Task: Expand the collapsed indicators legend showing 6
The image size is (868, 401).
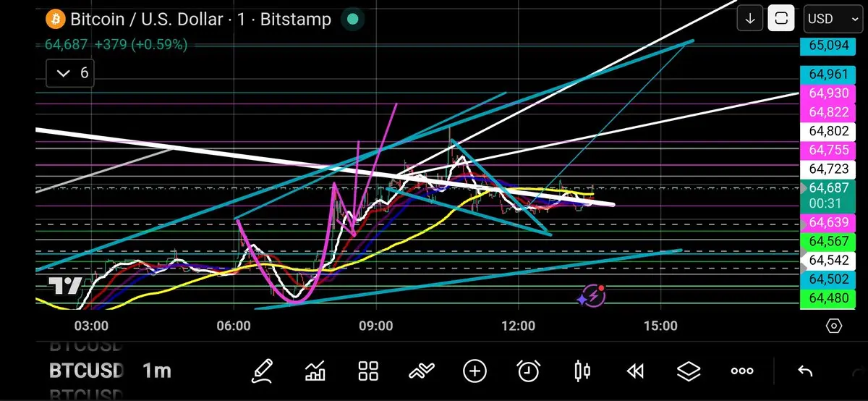Action: point(72,73)
